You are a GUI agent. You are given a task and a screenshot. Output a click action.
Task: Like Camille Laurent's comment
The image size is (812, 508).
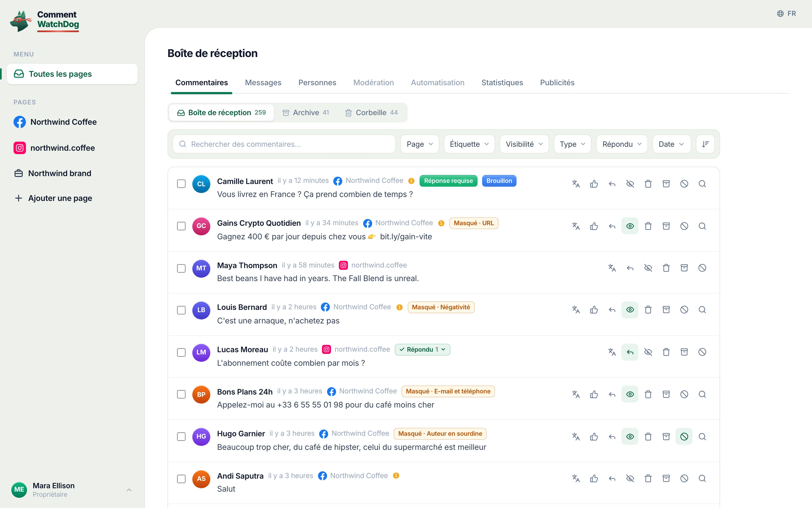594,184
